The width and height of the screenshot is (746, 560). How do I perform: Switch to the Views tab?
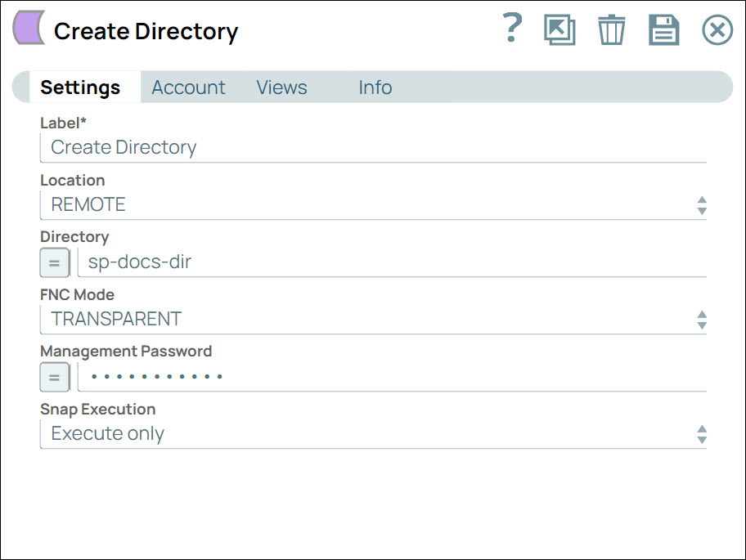(x=281, y=87)
